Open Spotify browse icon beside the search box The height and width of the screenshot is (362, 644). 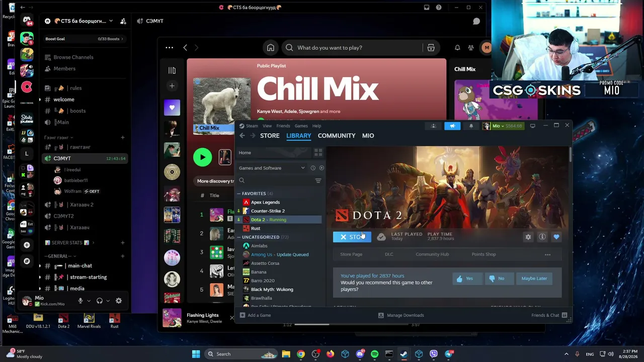click(x=431, y=48)
